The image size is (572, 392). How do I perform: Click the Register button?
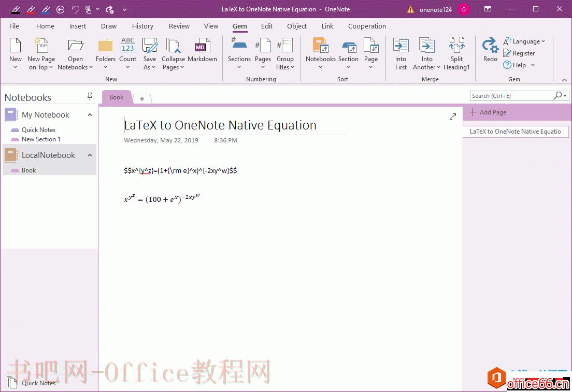click(519, 53)
